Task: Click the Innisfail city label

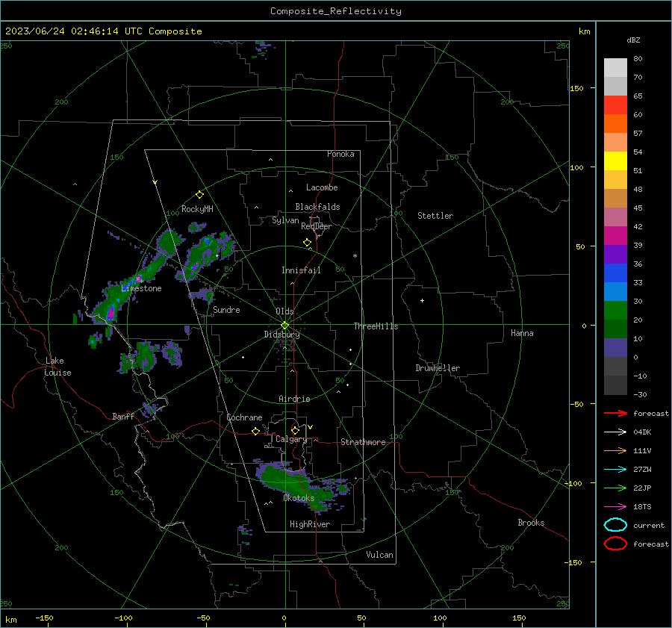Action: 301,270
